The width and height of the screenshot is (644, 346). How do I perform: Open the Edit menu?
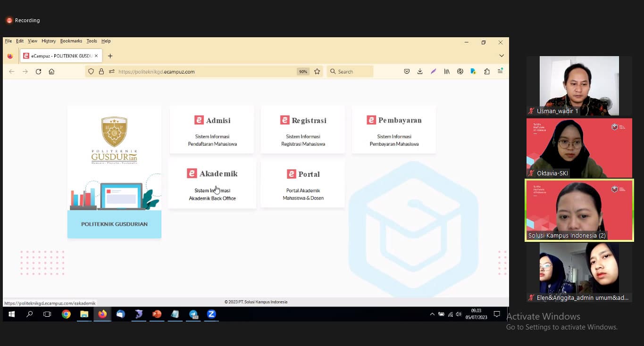(x=20, y=41)
